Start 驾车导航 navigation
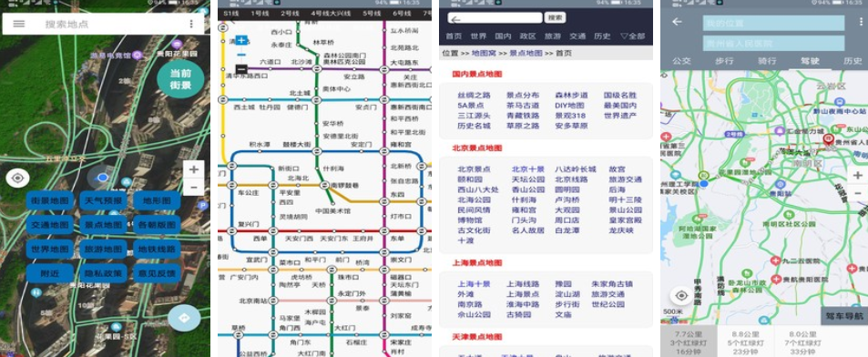The width and height of the screenshot is (868, 357). coord(844,316)
